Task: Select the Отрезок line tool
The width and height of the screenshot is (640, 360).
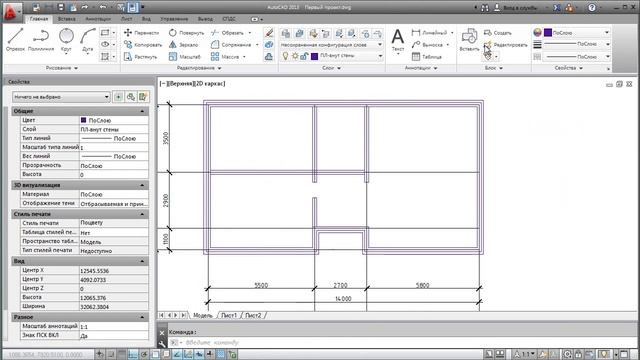Action: [15, 39]
